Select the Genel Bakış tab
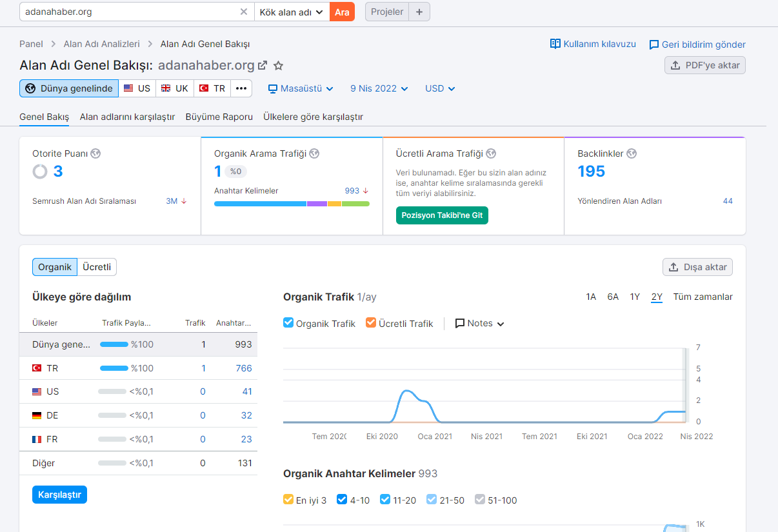The width and height of the screenshot is (778, 532). pos(45,117)
